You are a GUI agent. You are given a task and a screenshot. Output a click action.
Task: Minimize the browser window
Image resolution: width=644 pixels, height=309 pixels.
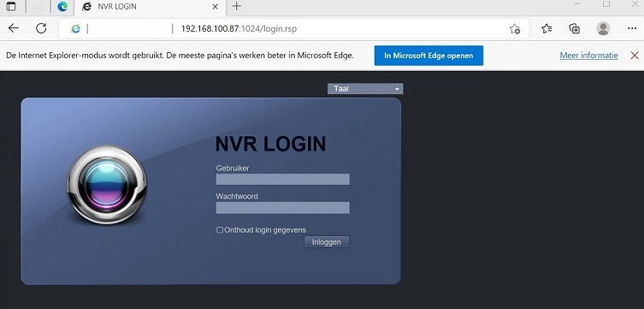578,3
